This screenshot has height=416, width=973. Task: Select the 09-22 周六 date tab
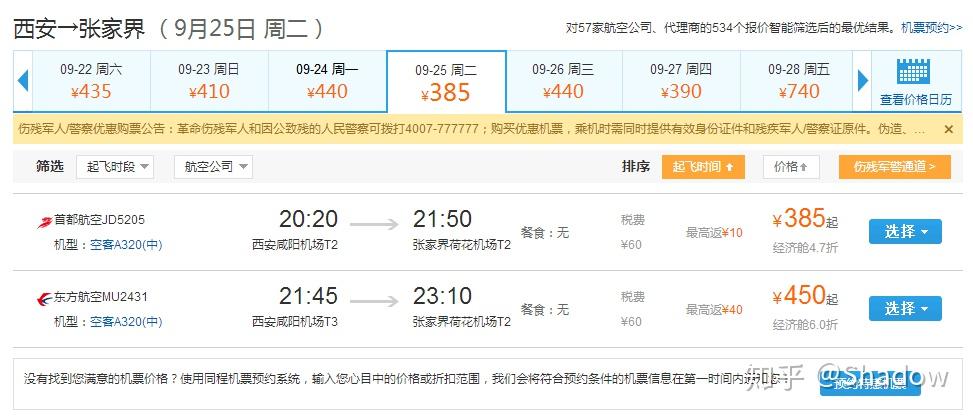(91, 81)
